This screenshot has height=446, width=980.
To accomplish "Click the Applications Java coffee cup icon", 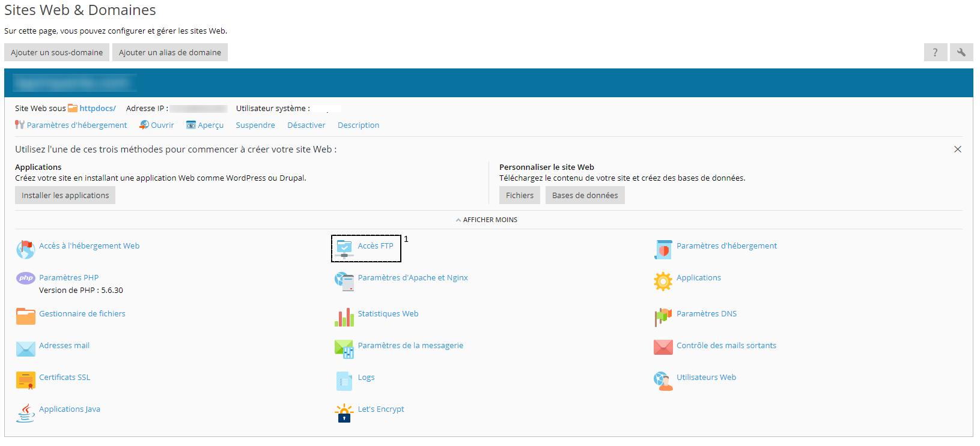I will pos(25,412).
